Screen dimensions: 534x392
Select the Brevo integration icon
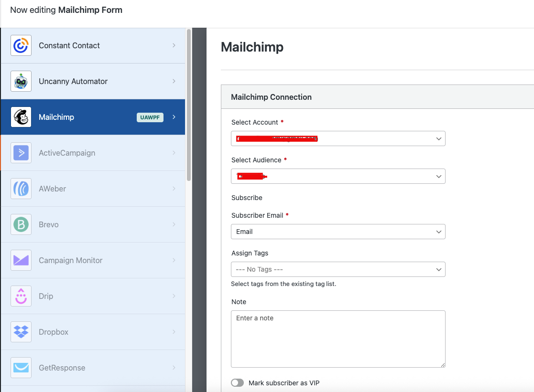[x=21, y=224]
